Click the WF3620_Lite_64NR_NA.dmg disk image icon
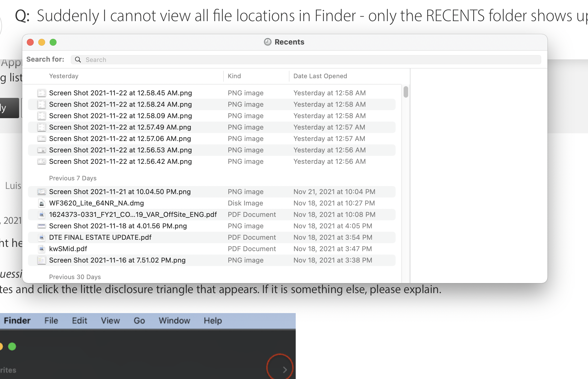Image resolution: width=588 pixels, height=379 pixels. (x=42, y=203)
